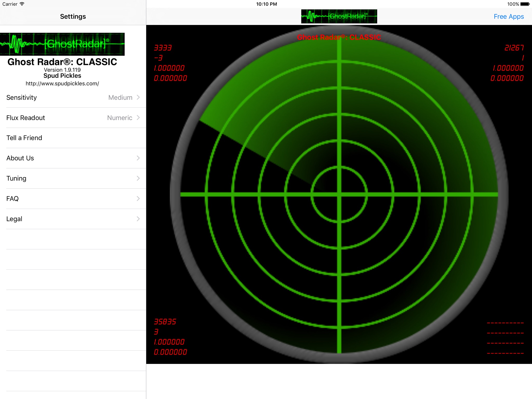Tap the 10:10 PM clock
The height and width of the screenshot is (399, 532).
(267, 4)
